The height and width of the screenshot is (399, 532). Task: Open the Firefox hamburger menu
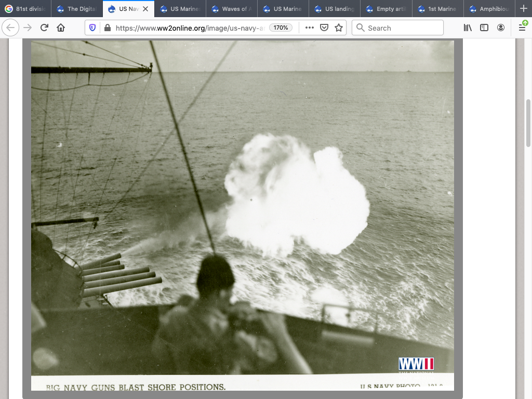tap(522, 28)
